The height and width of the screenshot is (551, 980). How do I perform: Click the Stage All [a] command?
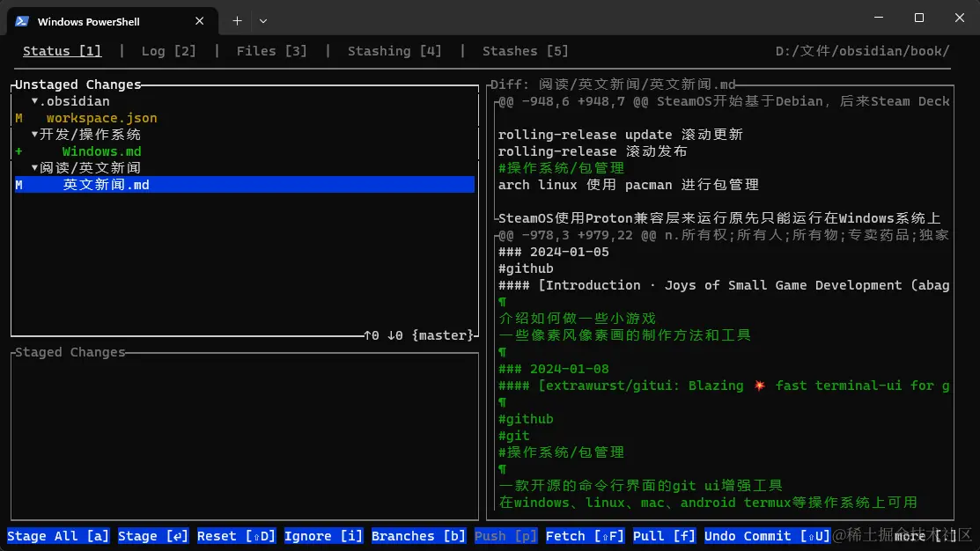pos(58,536)
